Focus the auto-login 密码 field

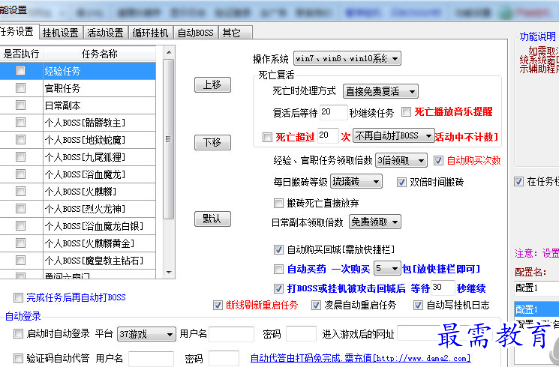click(x=301, y=334)
